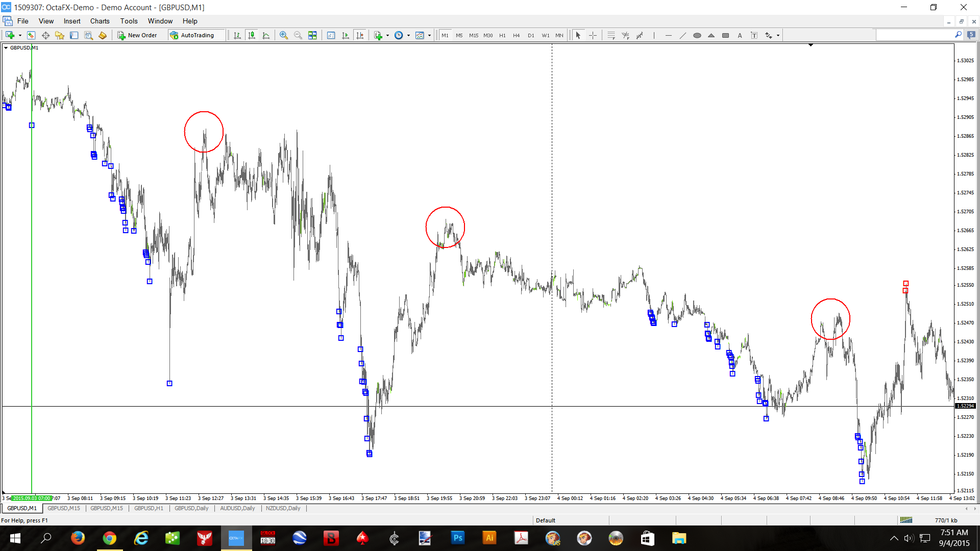
Task: Draw a Trendline tool
Action: [x=682, y=35]
